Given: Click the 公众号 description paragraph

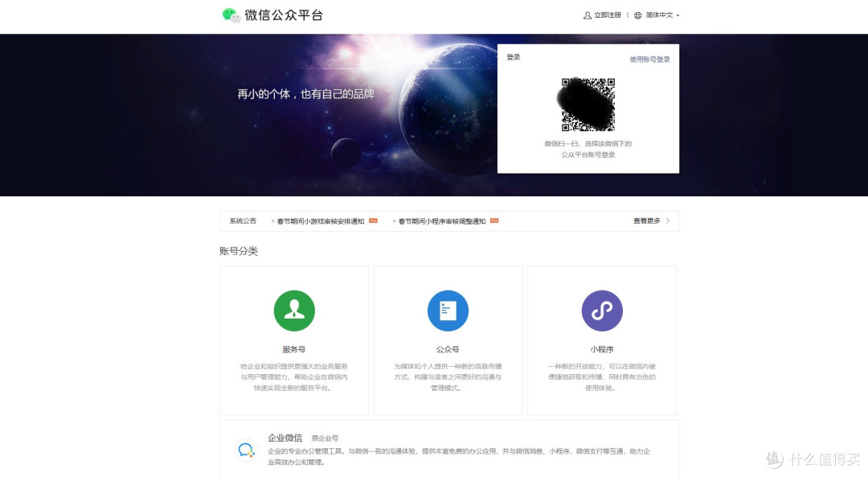Looking at the screenshot, I should 448,376.
